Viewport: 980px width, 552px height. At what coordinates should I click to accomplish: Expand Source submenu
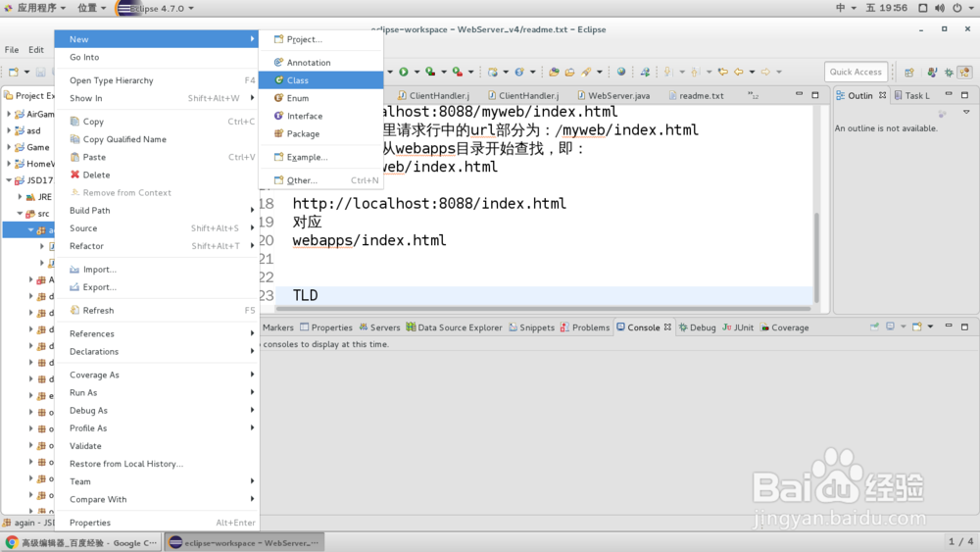click(156, 228)
